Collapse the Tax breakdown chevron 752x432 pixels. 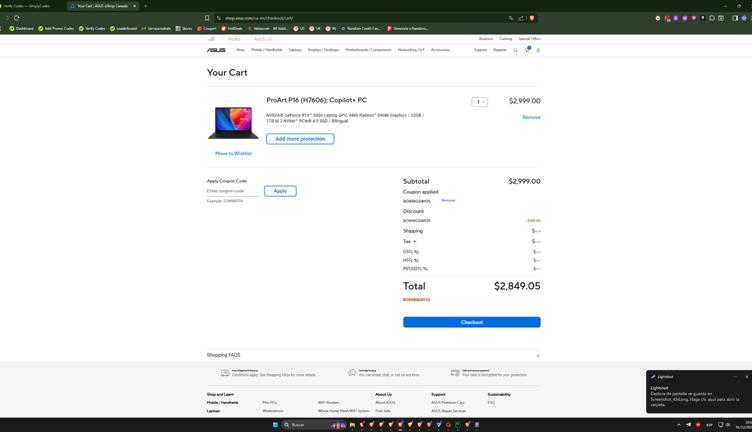[415, 241]
